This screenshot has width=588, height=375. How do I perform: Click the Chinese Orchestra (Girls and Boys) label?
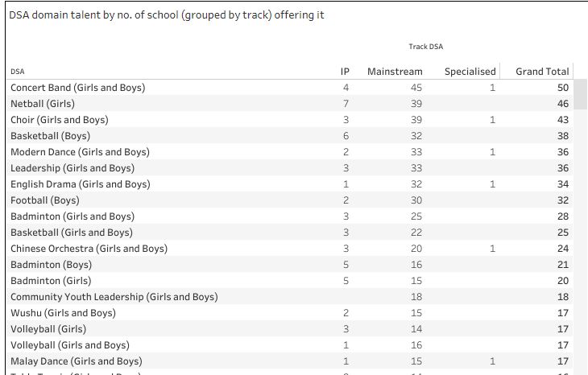click(89, 249)
